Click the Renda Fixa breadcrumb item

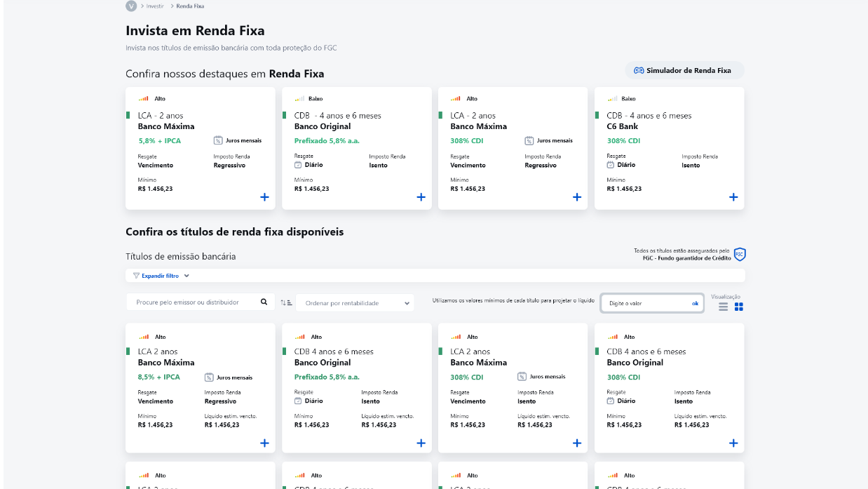point(190,6)
